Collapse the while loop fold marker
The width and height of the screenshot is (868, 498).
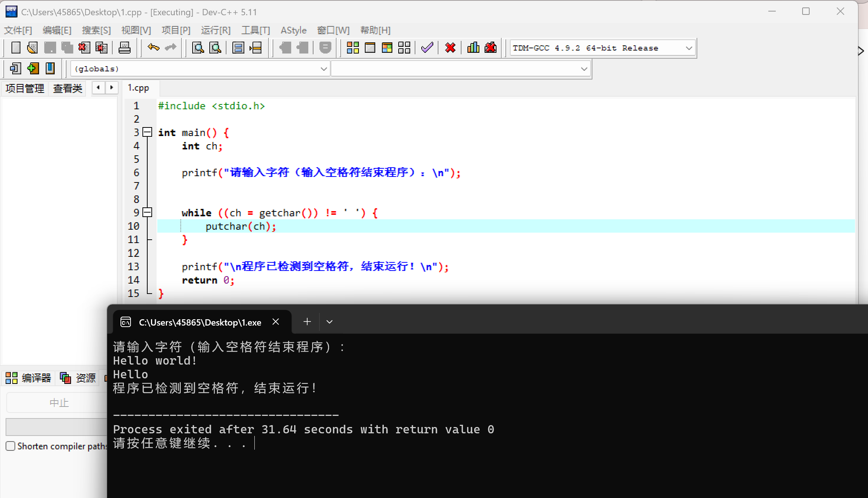[x=148, y=213]
